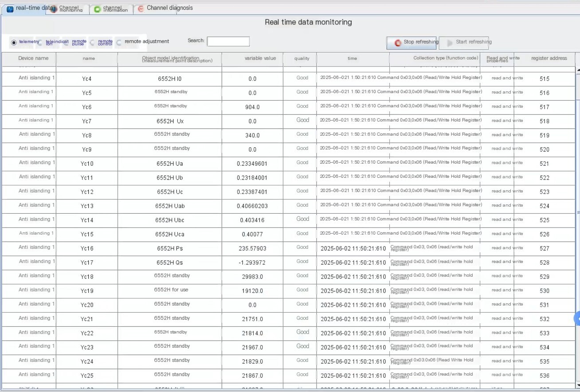580x392 pixels.
Task: Click the scroll down arrow of the table scrollbar
Action: [x=578, y=385]
